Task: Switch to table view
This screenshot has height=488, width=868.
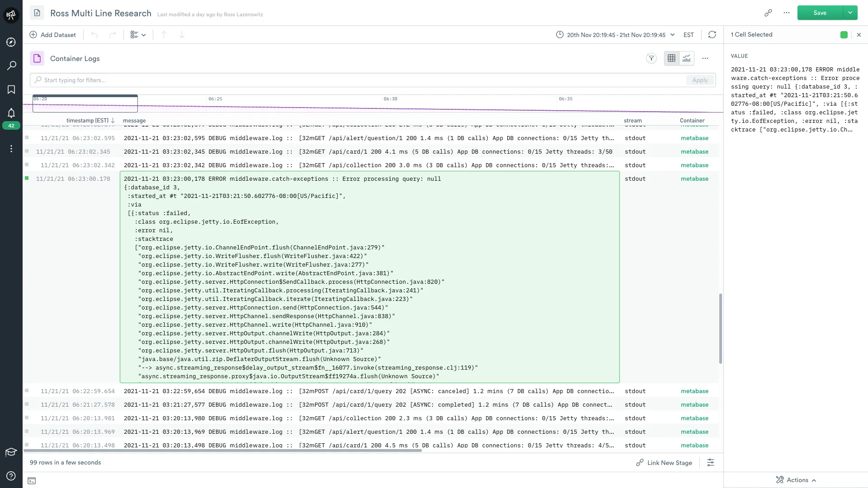Action: (x=671, y=58)
